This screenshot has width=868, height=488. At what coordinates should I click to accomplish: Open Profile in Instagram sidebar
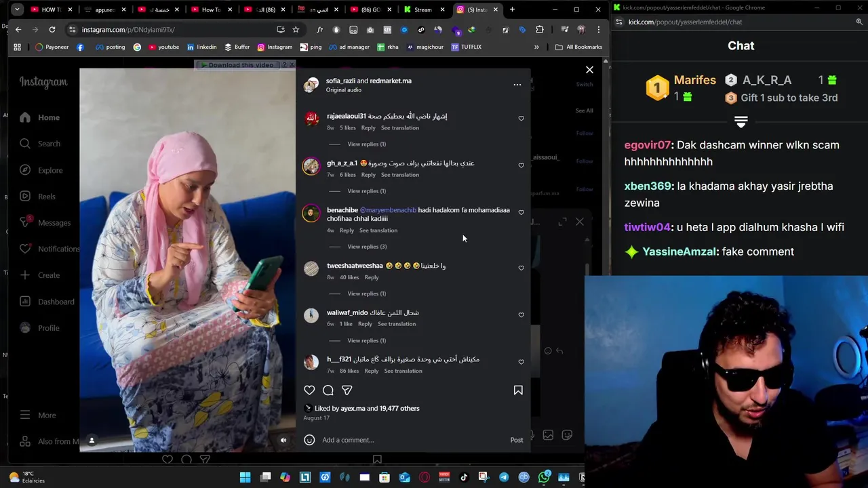tap(39, 328)
